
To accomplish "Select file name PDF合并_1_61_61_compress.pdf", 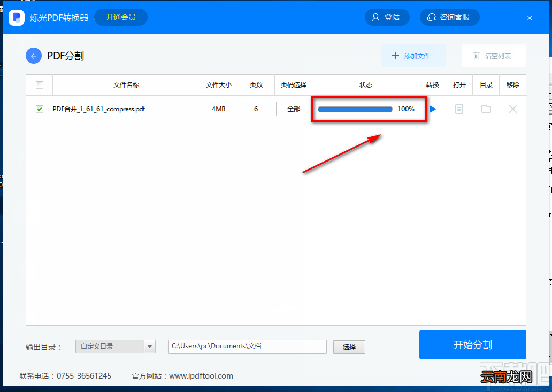I will (98, 109).
